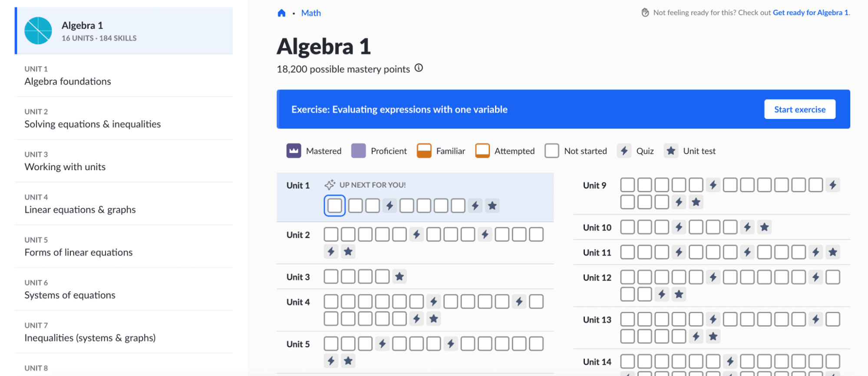The height and width of the screenshot is (376, 868).
Task: Open Unit 7 Inequalities in the sidebar
Action: click(90, 337)
